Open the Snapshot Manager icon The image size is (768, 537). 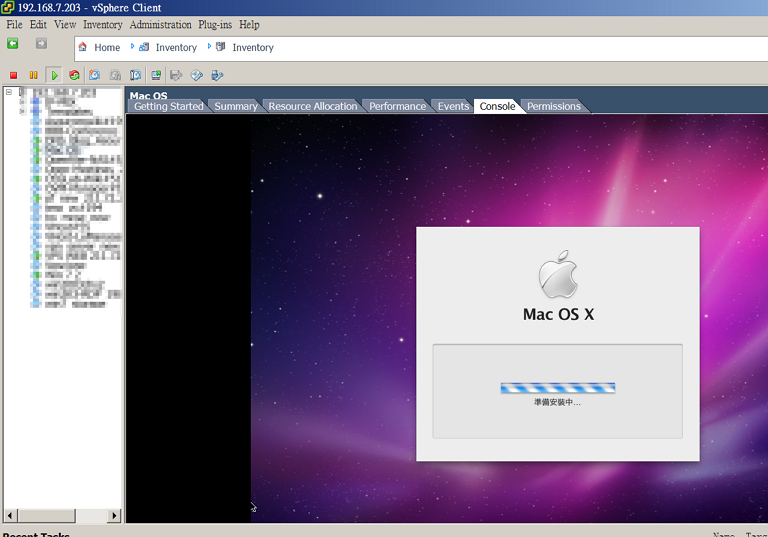click(x=136, y=75)
